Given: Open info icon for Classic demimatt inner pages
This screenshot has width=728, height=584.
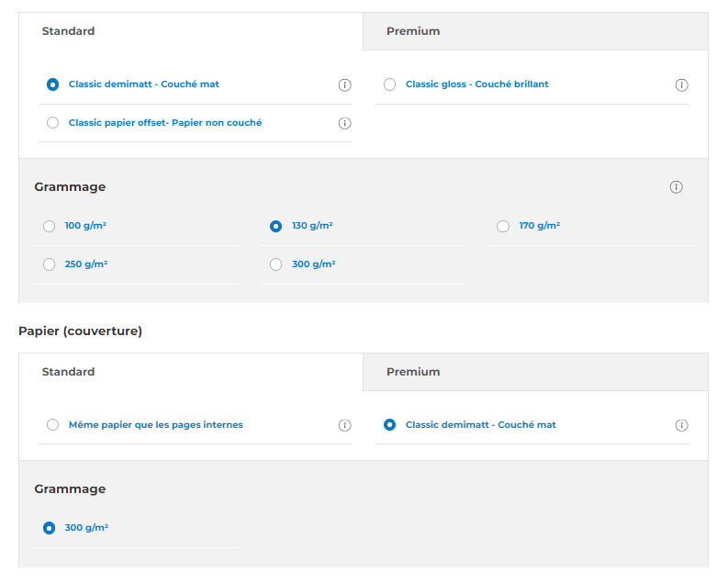Looking at the screenshot, I should click(344, 85).
